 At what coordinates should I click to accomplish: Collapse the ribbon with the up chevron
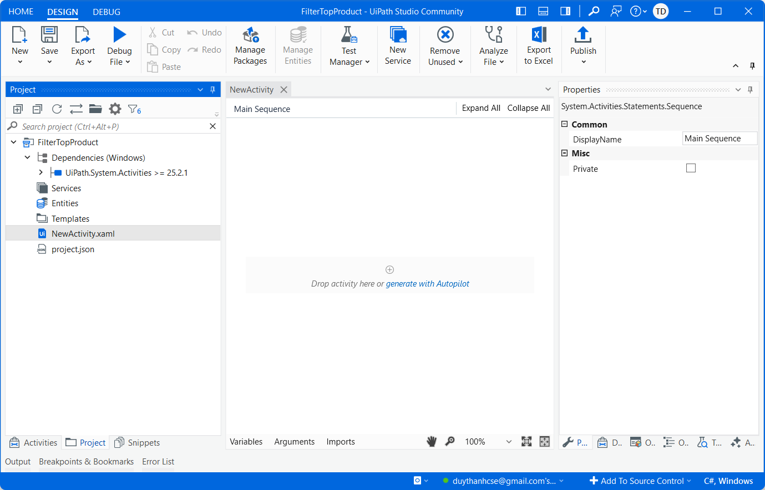736,66
